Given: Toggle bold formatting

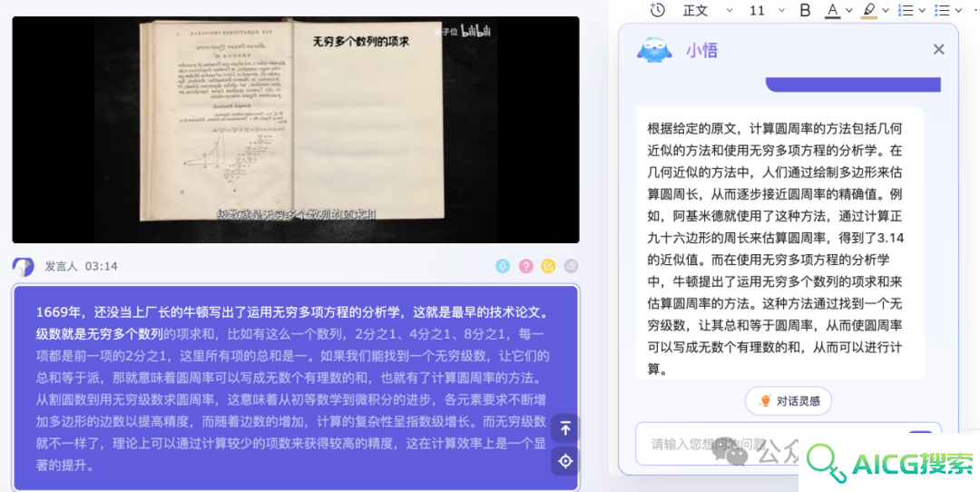Looking at the screenshot, I should [x=805, y=10].
